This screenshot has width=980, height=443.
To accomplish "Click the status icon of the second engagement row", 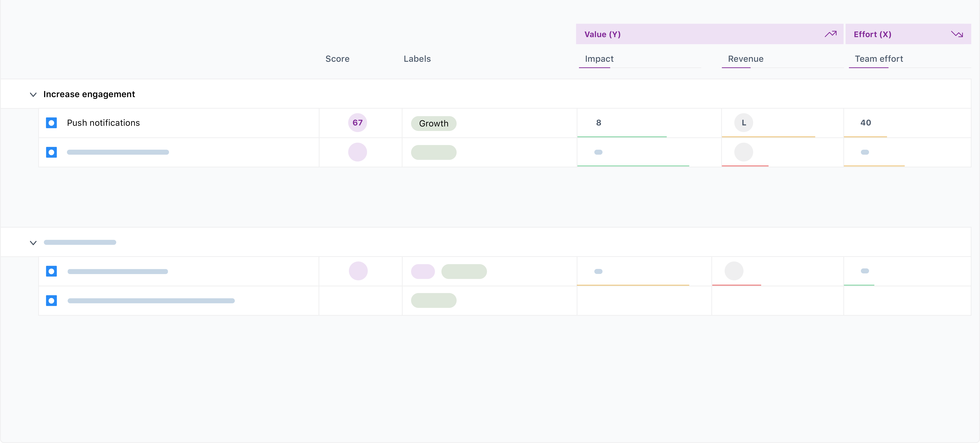I will click(51, 152).
